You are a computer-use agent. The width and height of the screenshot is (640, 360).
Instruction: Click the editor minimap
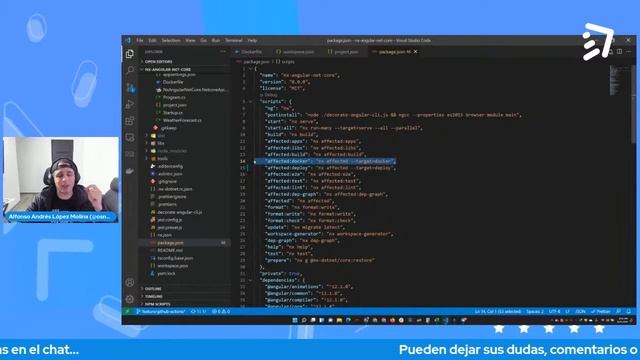pyautogui.click(x=620, y=81)
